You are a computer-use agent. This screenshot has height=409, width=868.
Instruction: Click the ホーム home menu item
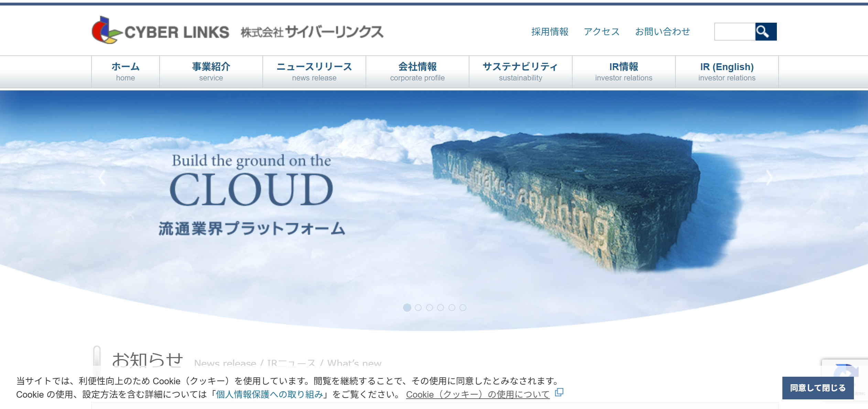(x=126, y=71)
